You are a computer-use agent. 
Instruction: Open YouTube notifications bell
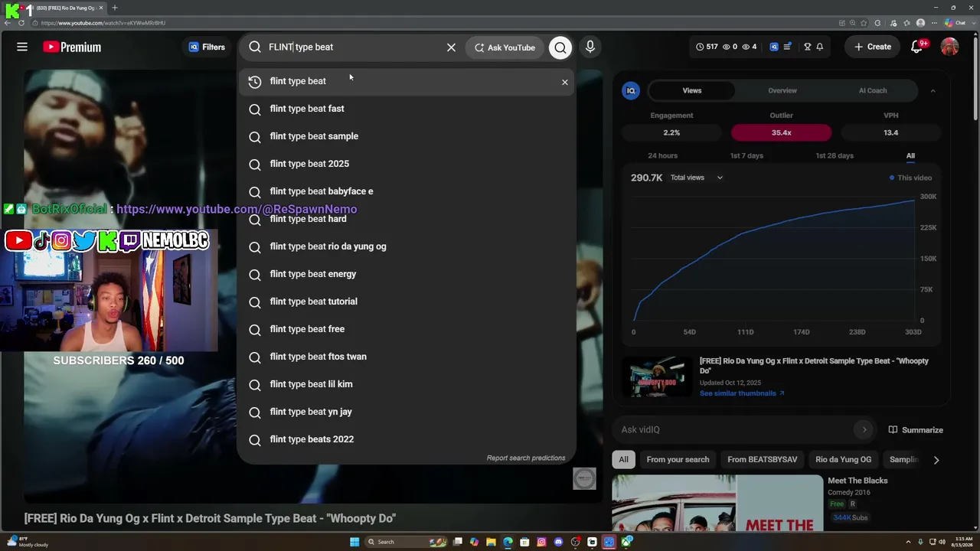[916, 47]
